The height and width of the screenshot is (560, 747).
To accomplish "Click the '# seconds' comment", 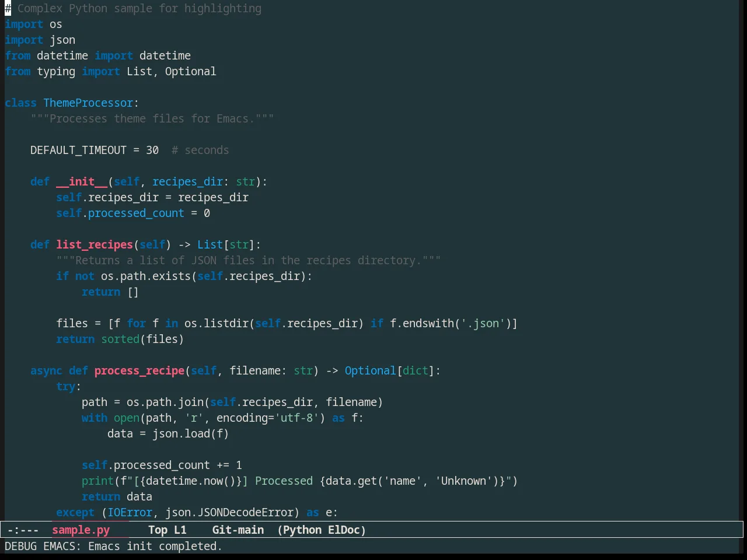I will (x=200, y=150).
